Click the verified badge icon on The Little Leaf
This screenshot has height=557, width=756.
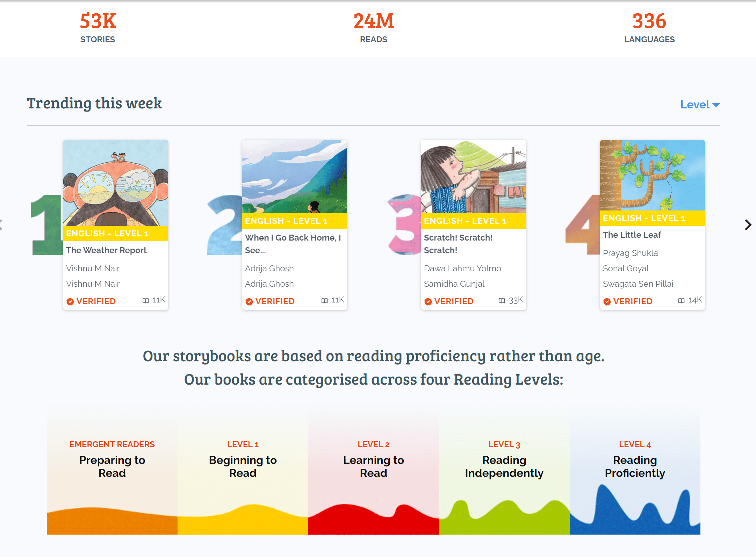tap(607, 301)
